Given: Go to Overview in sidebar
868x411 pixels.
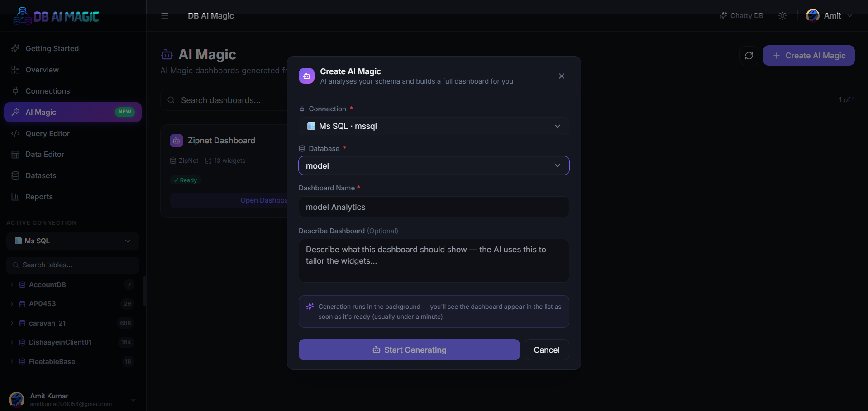Looking at the screenshot, I should point(73,70).
